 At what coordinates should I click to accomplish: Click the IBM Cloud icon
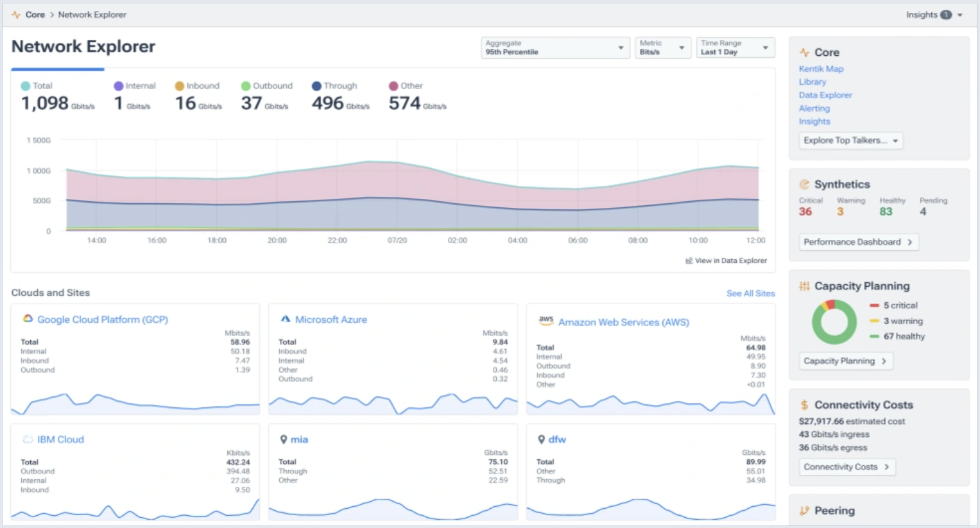coord(28,439)
